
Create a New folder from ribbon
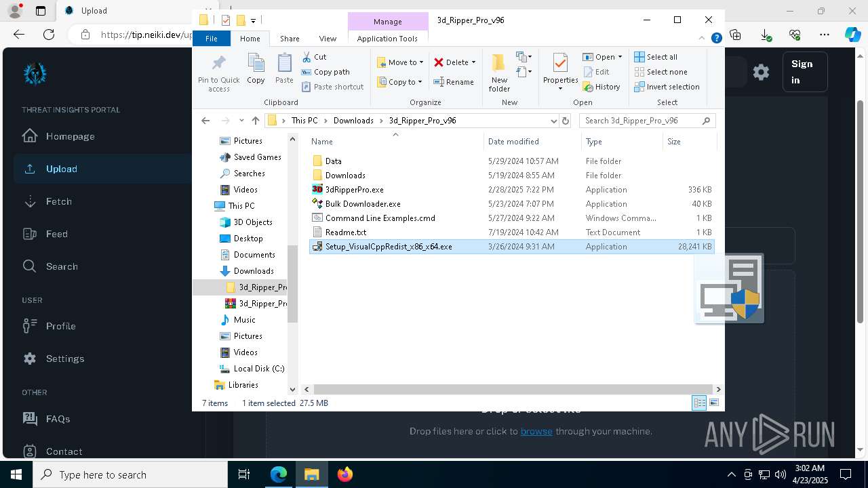[x=499, y=73]
